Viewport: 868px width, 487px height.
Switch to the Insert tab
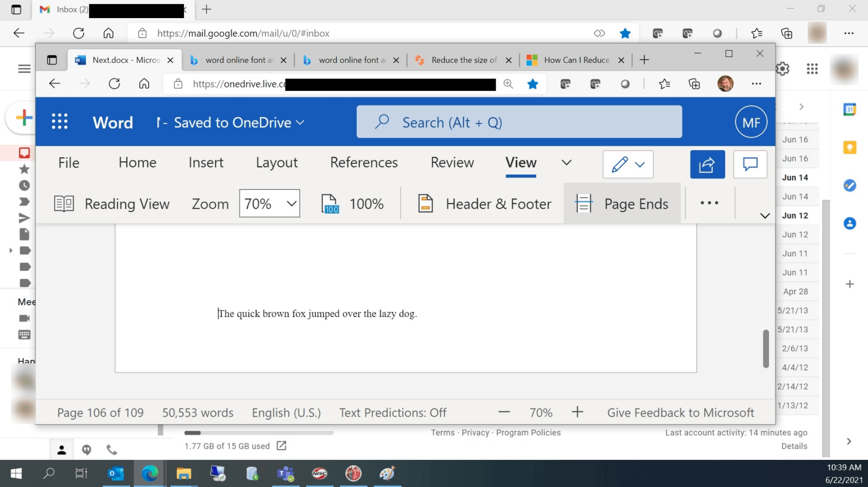point(206,163)
